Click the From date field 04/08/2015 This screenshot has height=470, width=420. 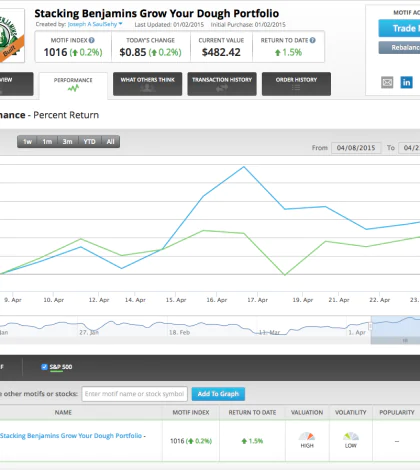(356, 148)
